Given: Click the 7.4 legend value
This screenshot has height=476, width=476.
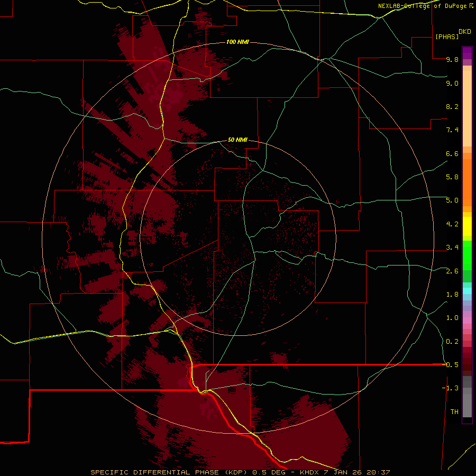Looking at the screenshot, I should pyautogui.click(x=452, y=130).
